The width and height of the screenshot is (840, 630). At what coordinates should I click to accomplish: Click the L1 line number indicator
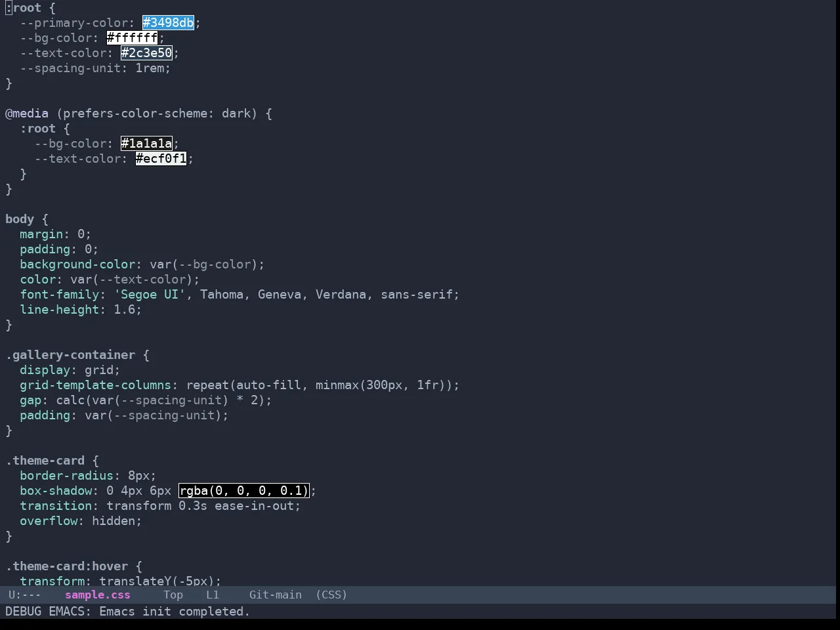coord(213,595)
